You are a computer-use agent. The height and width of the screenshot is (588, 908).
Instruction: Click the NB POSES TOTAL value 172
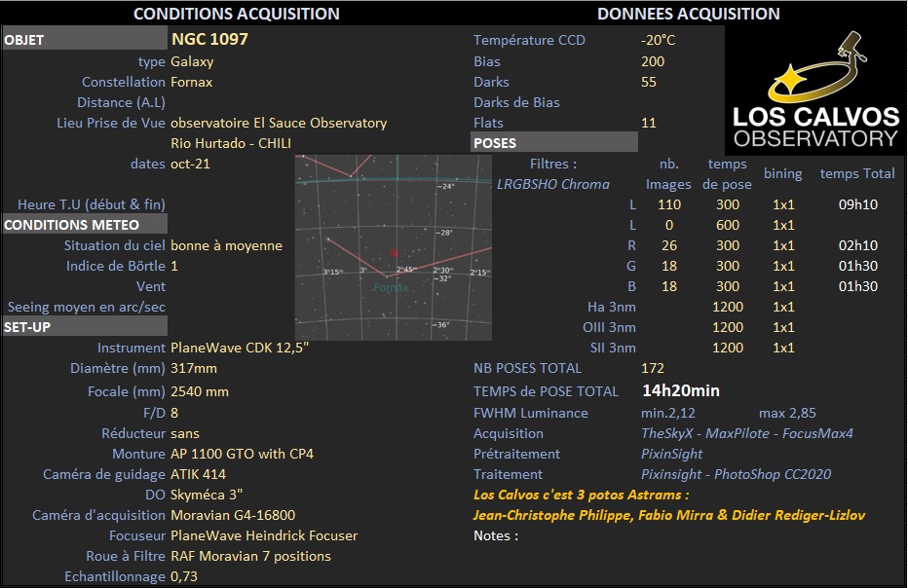pos(653,368)
